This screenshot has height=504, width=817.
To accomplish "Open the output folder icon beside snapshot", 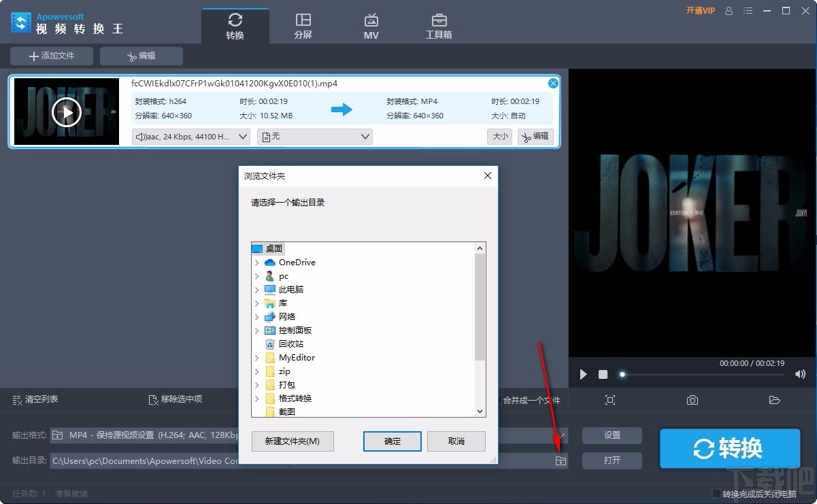I will pyautogui.click(x=774, y=401).
